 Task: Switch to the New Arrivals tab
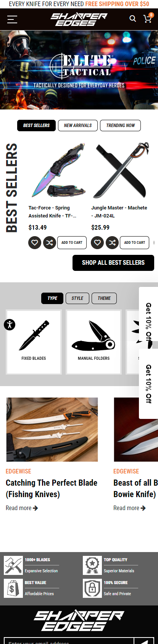tap(78, 126)
